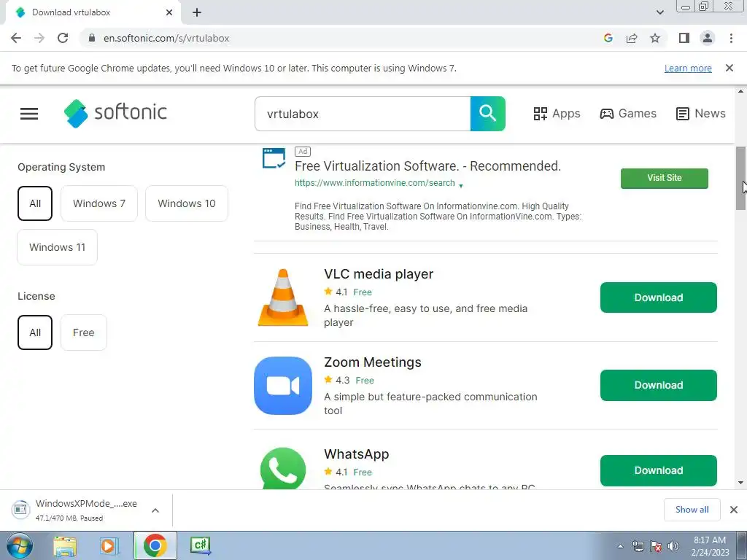
Task: Open a new browser tab
Action: tap(197, 12)
